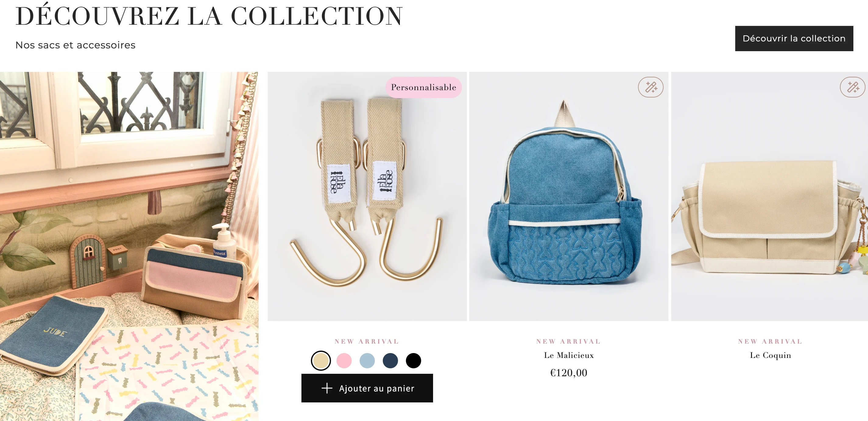Choose the black color swatch
Image resolution: width=868 pixels, height=421 pixels.
pyautogui.click(x=414, y=361)
